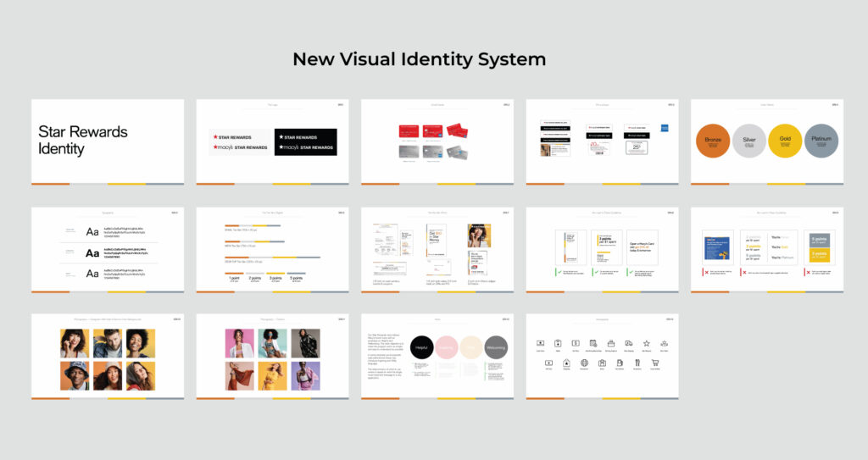Click the New Visual Identity System heading
Viewport: 868px width, 460px height.
click(x=419, y=59)
